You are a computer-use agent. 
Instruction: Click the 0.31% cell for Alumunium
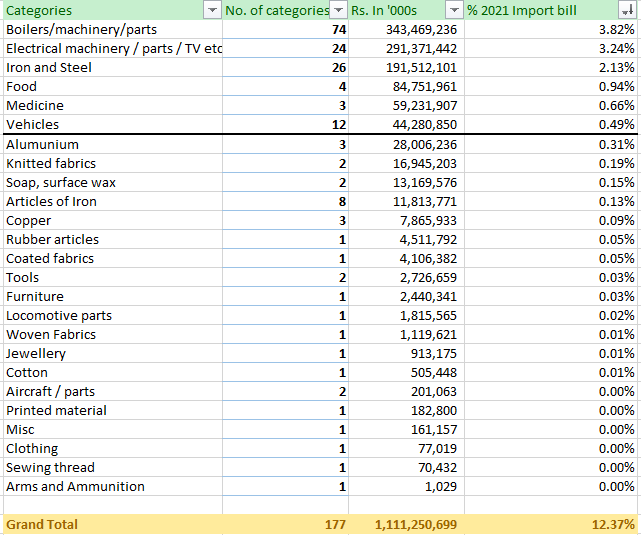tap(551, 144)
